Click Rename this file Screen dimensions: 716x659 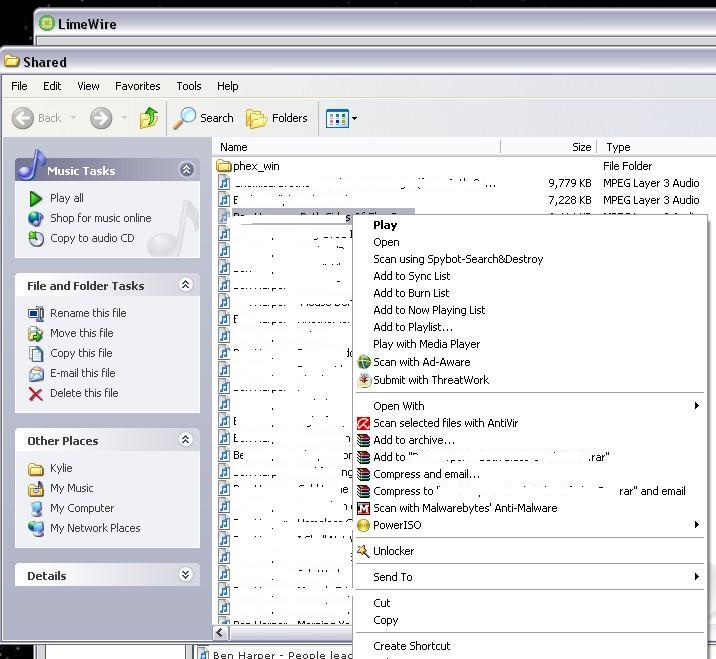[88, 313]
